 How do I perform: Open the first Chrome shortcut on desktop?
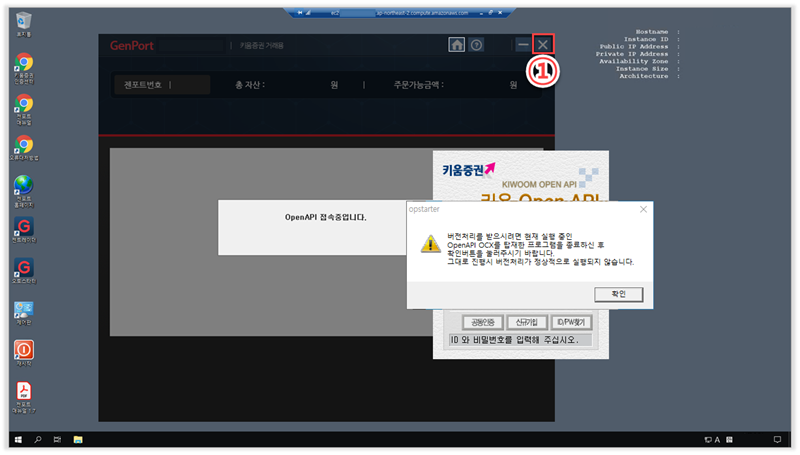[24, 63]
